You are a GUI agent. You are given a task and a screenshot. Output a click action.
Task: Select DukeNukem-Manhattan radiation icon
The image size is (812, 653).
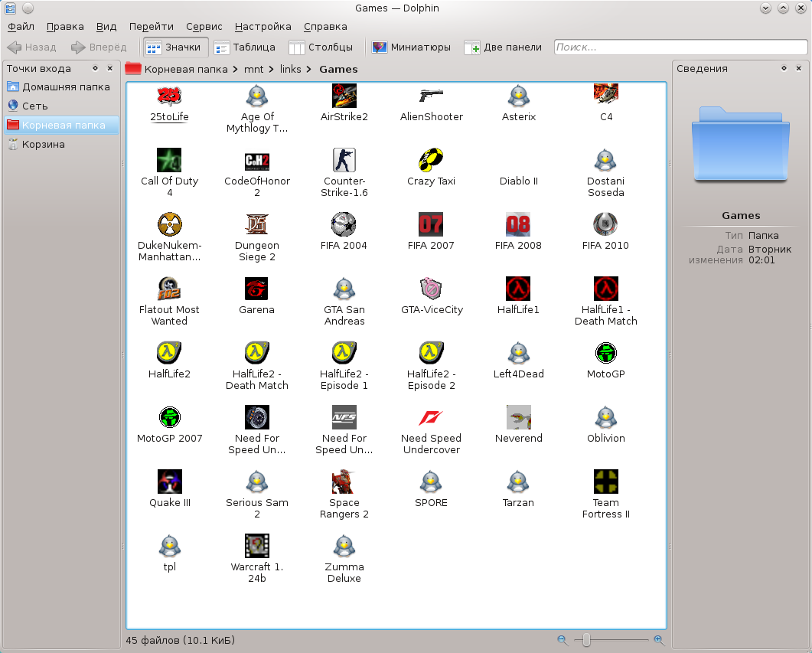pos(169,224)
